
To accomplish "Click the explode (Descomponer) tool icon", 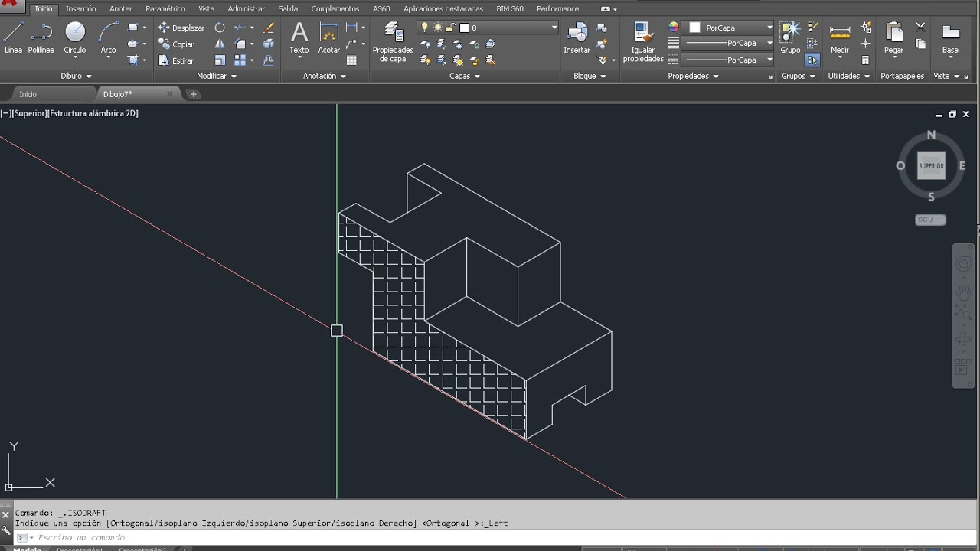I will click(269, 44).
